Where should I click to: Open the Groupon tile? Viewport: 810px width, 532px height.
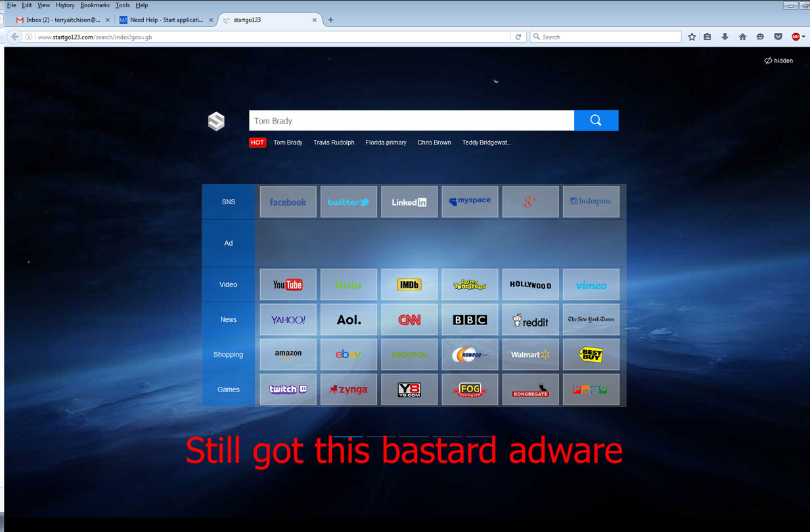coord(409,354)
